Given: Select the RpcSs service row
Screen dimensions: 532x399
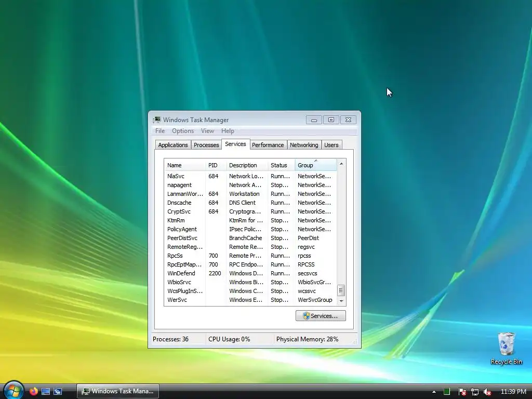Looking at the screenshot, I should click(x=250, y=256).
